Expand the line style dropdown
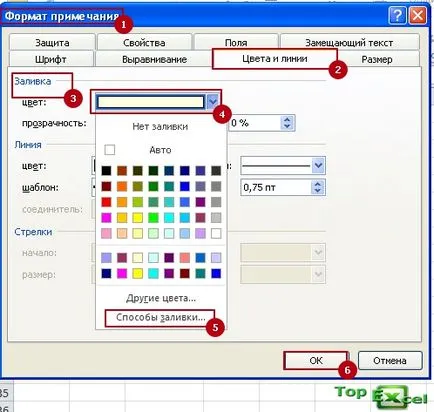 (318, 165)
